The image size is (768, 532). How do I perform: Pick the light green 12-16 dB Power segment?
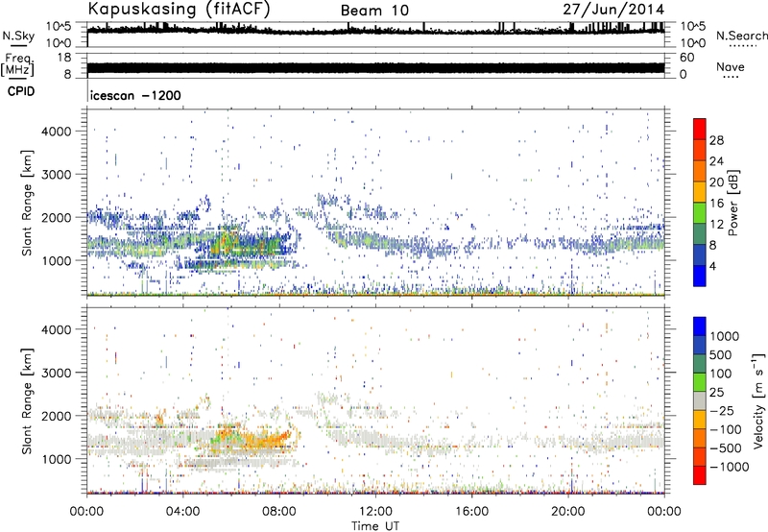(x=700, y=212)
